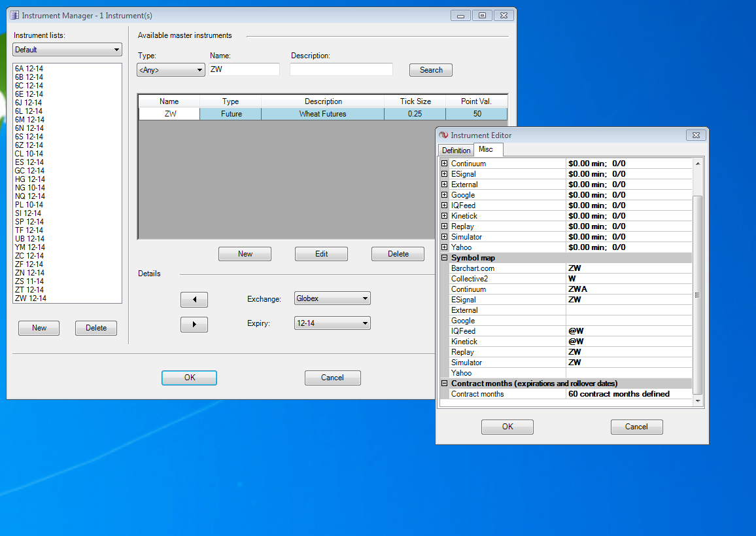Viewport: 756px width, 536px height.
Task: Select the Misc tab
Action: pyautogui.click(x=486, y=150)
